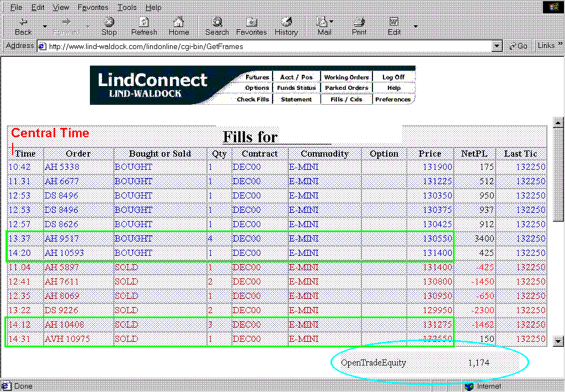The width and height of the screenshot is (565, 392).
Task: Open the Edit menu
Action: coord(38,7)
